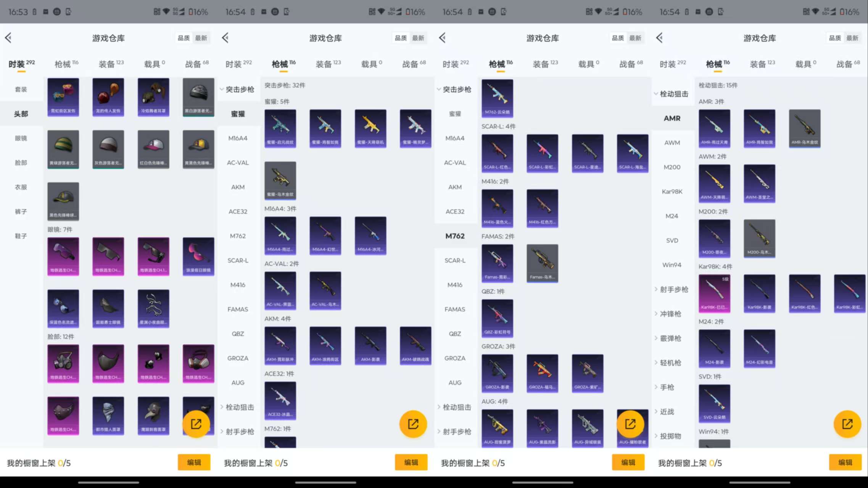The image size is (868, 488).
Task: Tap the orange share/export showcase icon
Action: click(x=847, y=424)
